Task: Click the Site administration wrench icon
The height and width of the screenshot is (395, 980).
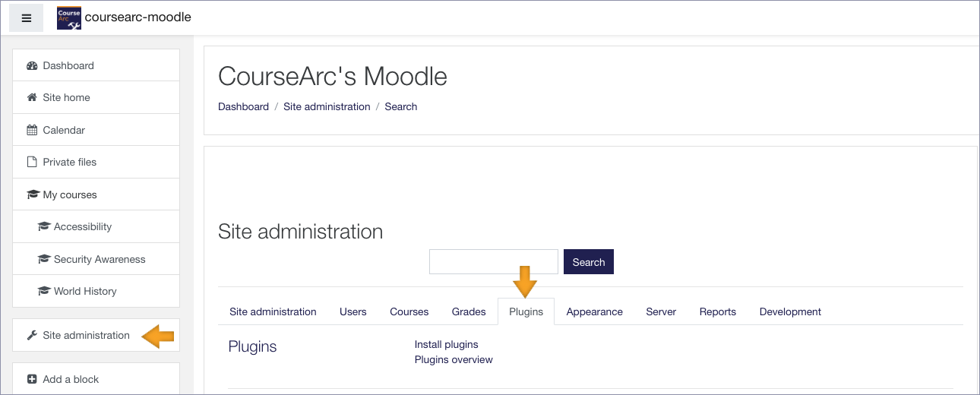Action: click(x=32, y=335)
